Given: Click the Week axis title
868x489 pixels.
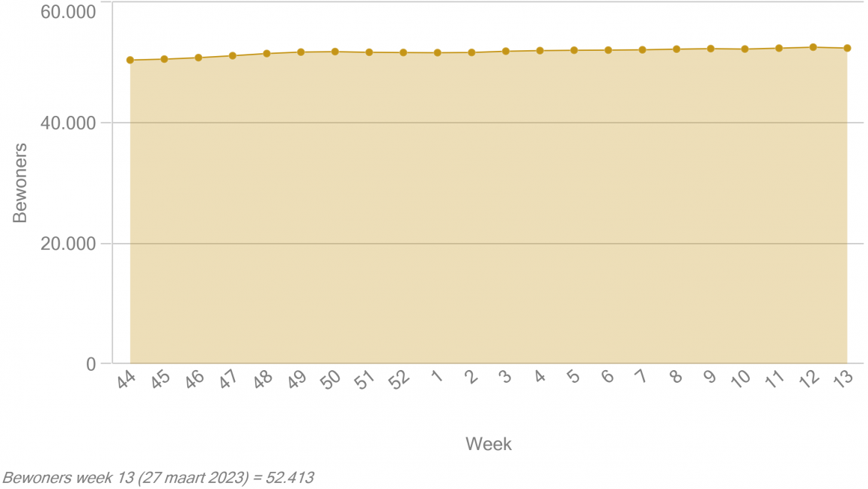Looking at the screenshot, I should click(x=488, y=444).
